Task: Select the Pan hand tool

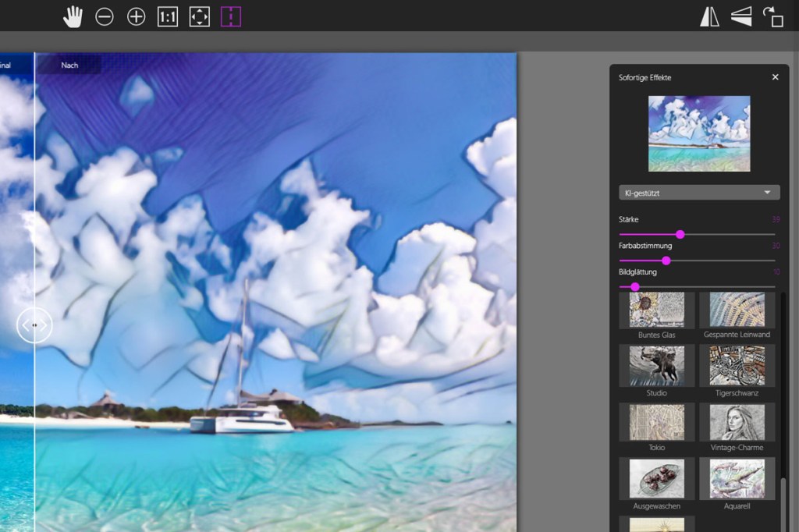Action: click(73, 17)
